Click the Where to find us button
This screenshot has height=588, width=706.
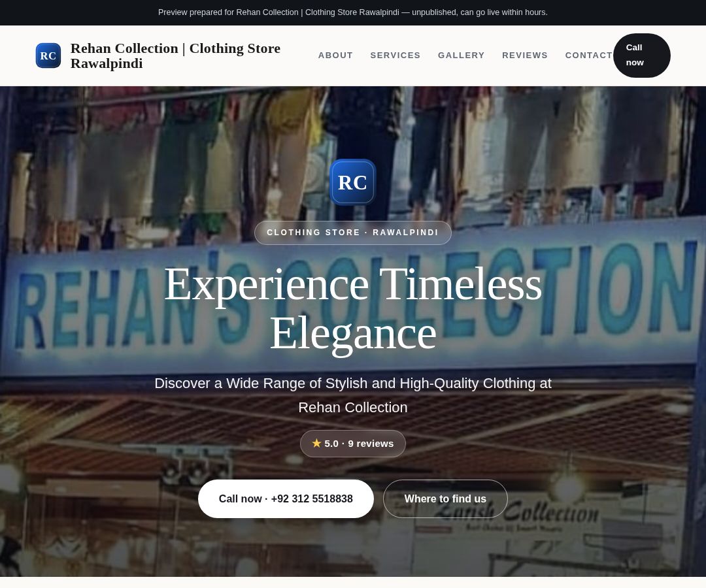[445, 498]
